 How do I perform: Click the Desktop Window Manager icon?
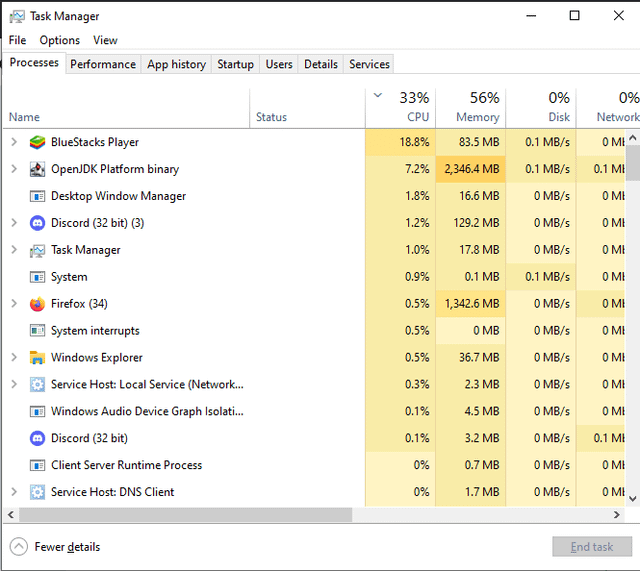click(x=37, y=196)
